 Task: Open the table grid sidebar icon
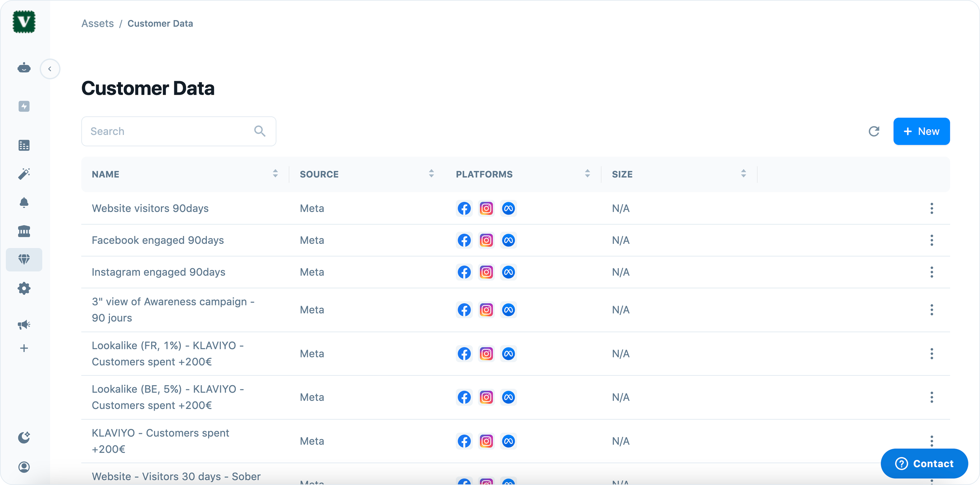[24, 145]
